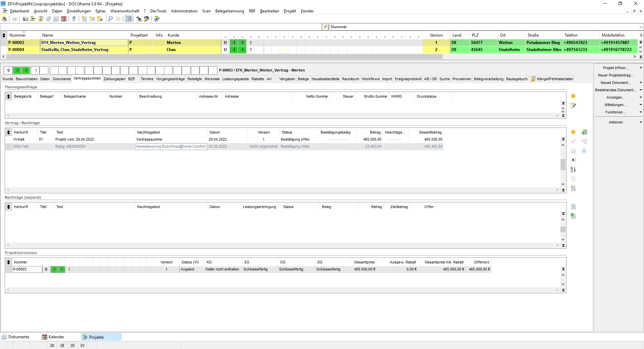Click the rename text 'A' icon
Image resolution: width=644 pixels, height=349 pixels.
pos(573,160)
